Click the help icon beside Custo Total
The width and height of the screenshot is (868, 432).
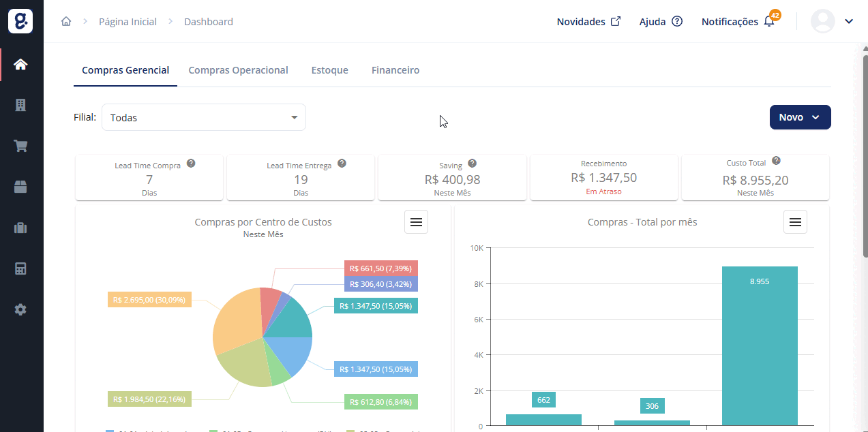coord(776,161)
